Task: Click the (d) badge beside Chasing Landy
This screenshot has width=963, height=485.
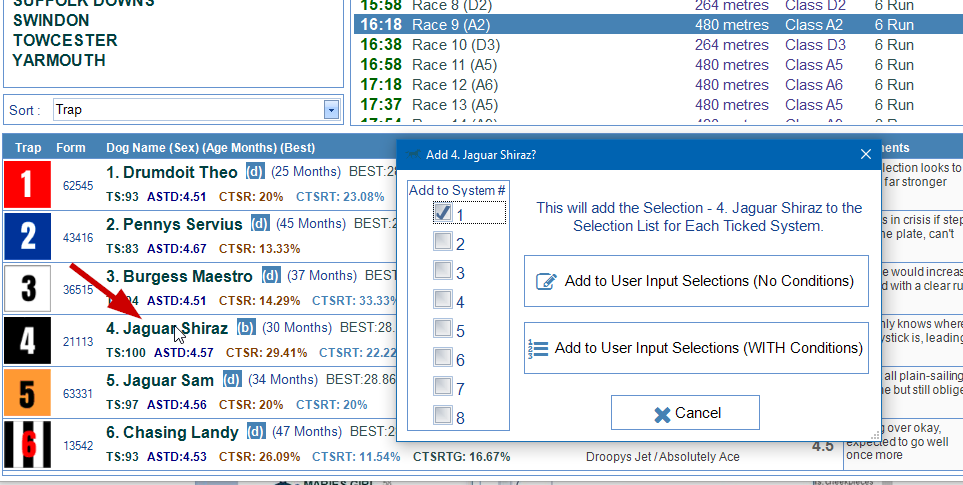Action: click(256, 432)
